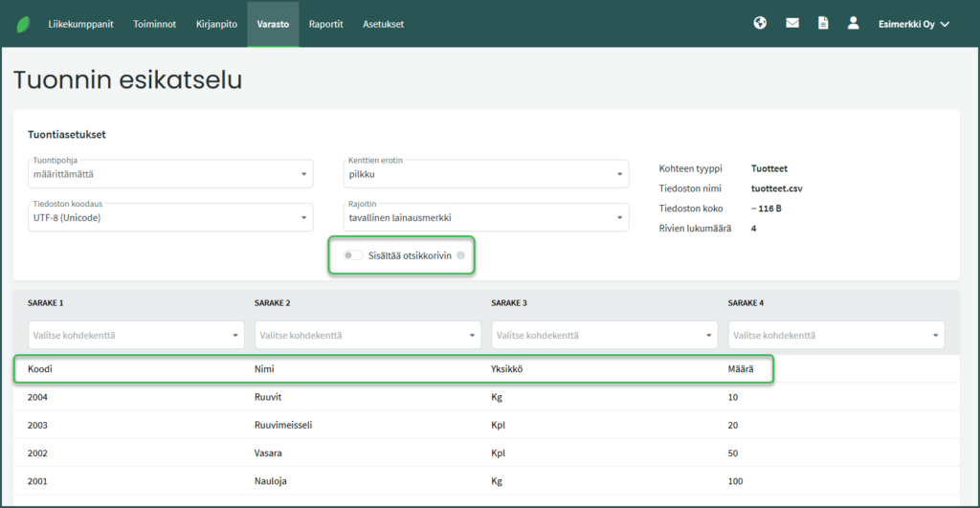This screenshot has width=980, height=508.
Task: Select target field for Sarake 1
Action: [x=135, y=335]
